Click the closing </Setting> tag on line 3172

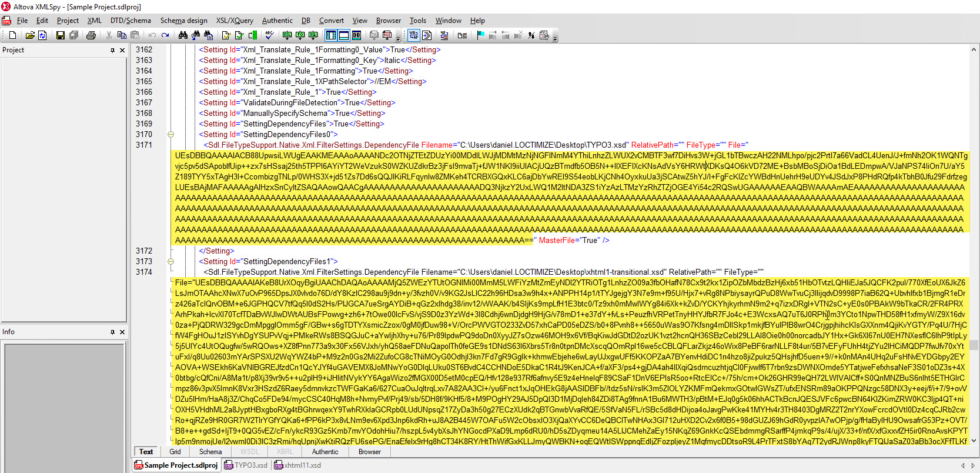216,251
